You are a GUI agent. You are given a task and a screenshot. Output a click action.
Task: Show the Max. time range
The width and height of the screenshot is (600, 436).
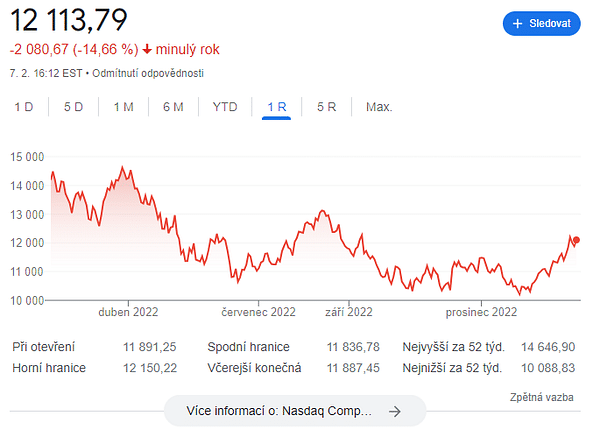tap(379, 107)
